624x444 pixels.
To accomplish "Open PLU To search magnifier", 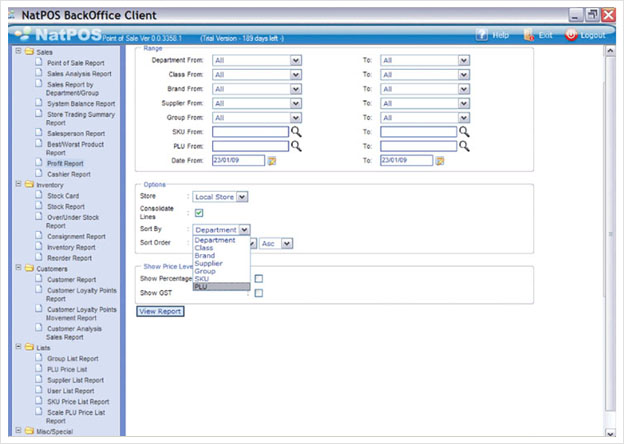I will click(x=464, y=146).
